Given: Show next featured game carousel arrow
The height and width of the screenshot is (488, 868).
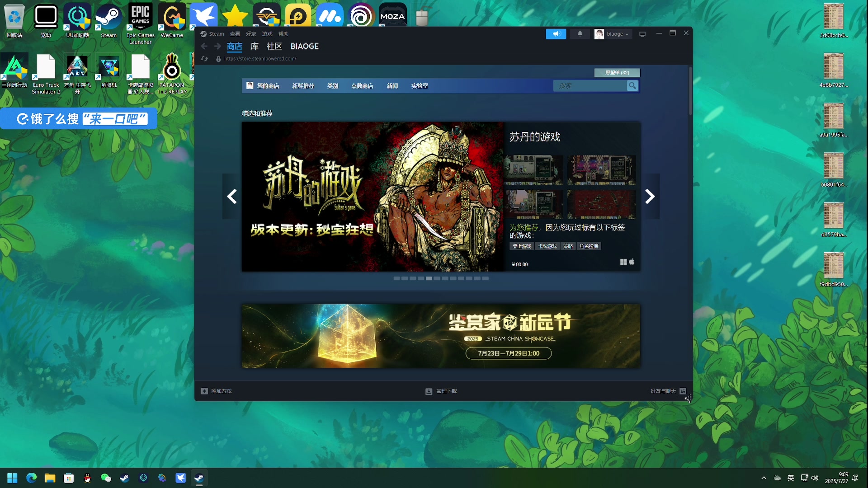Looking at the screenshot, I should 650,197.
